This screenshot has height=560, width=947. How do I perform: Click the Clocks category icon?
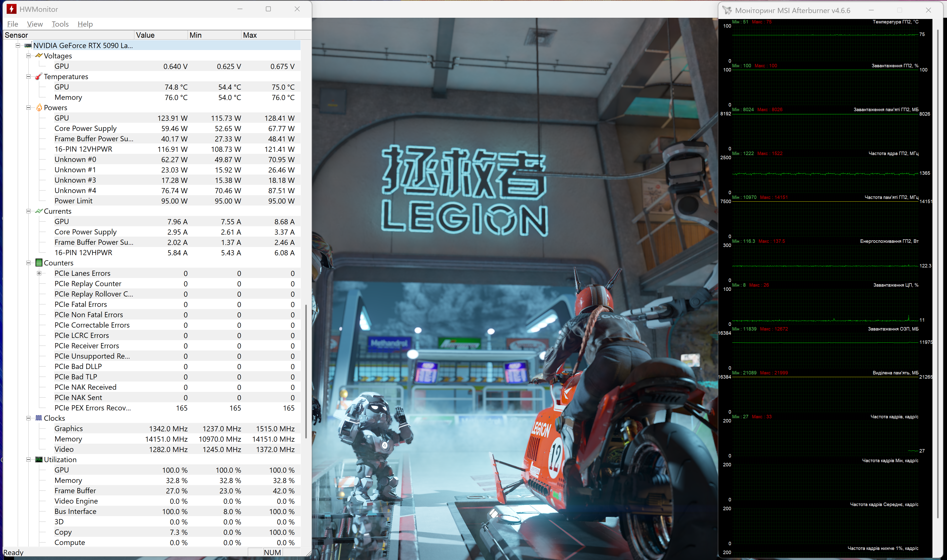(38, 418)
